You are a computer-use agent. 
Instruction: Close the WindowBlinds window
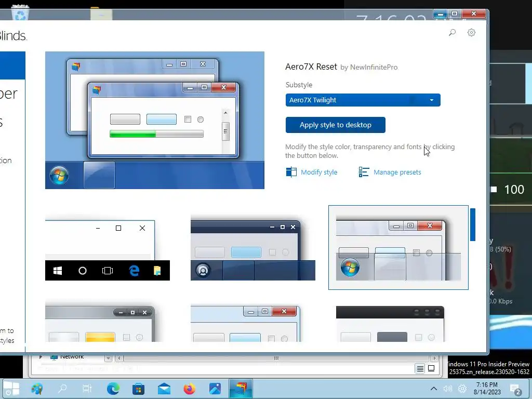point(474,14)
